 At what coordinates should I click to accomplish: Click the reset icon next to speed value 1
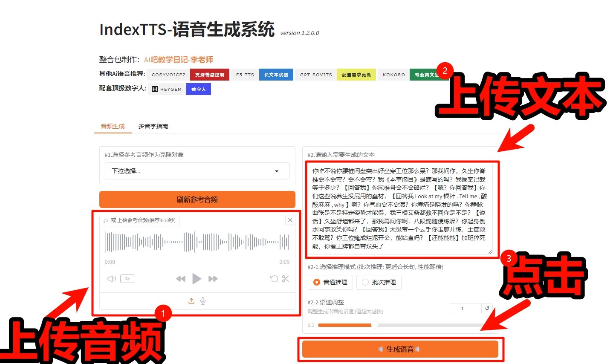click(486, 308)
